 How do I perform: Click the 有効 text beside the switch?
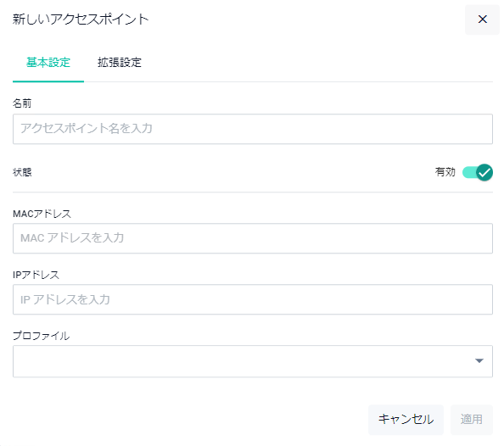[x=445, y=172]
